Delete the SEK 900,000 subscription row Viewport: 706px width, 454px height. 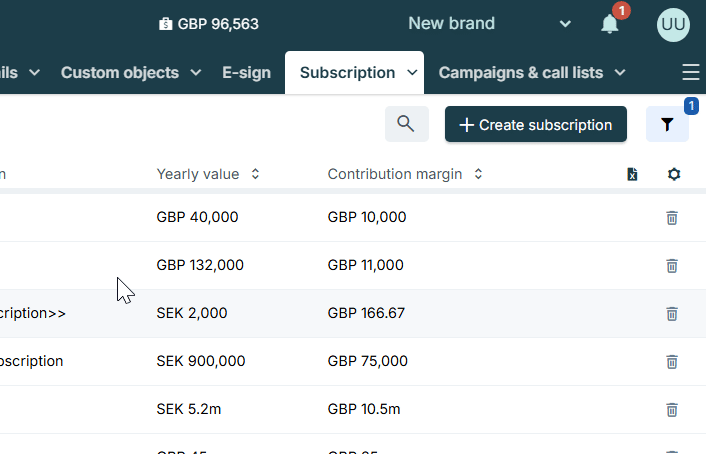click(672, 362)
